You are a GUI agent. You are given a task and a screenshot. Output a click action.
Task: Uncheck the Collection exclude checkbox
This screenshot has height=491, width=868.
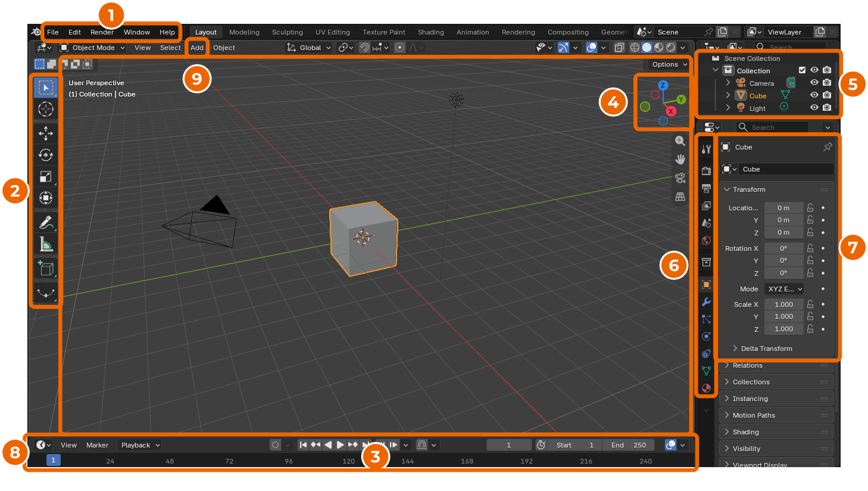click(x=802, y=70)
